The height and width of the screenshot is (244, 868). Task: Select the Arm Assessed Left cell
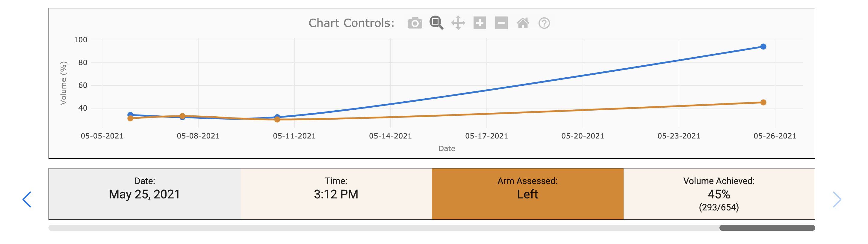pyautogui.click(x=527, y=194)
